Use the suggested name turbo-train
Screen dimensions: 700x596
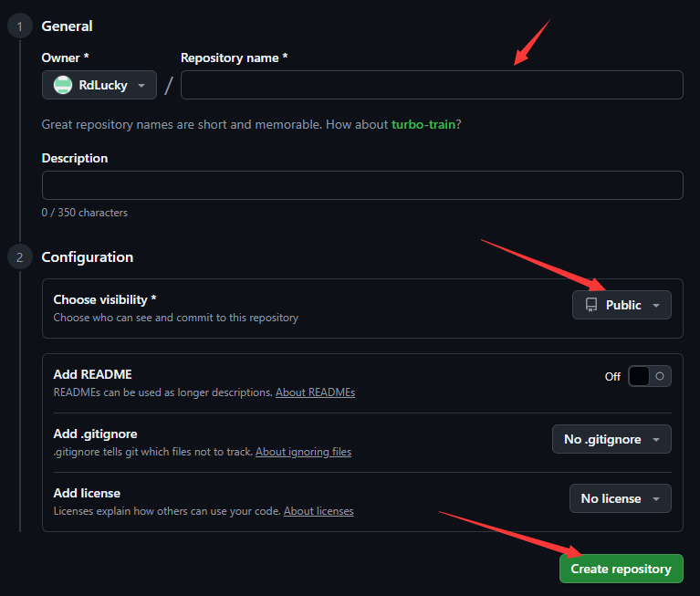[423, 124]
